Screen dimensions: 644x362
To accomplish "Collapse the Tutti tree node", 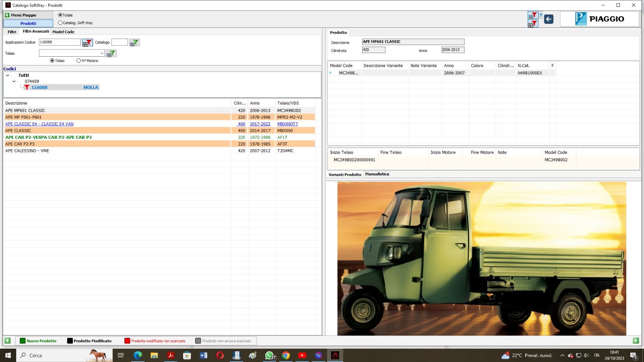I will coord(8,75).
